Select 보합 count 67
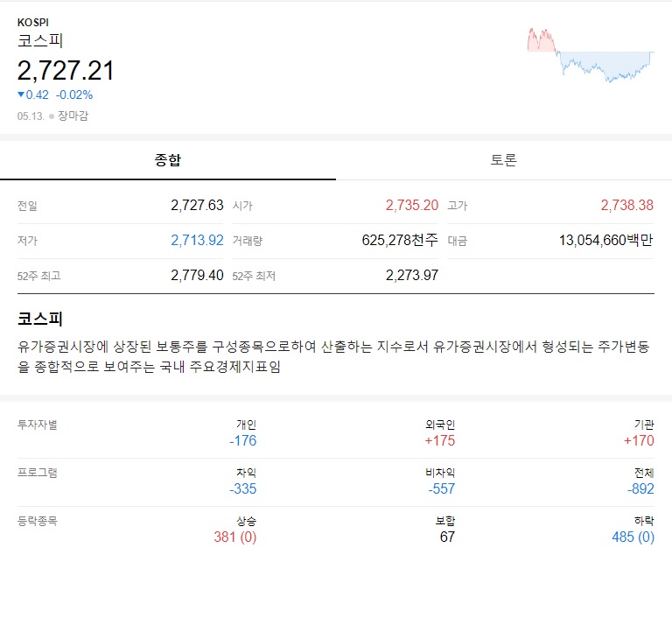672x632 pixels. [447, 537]
